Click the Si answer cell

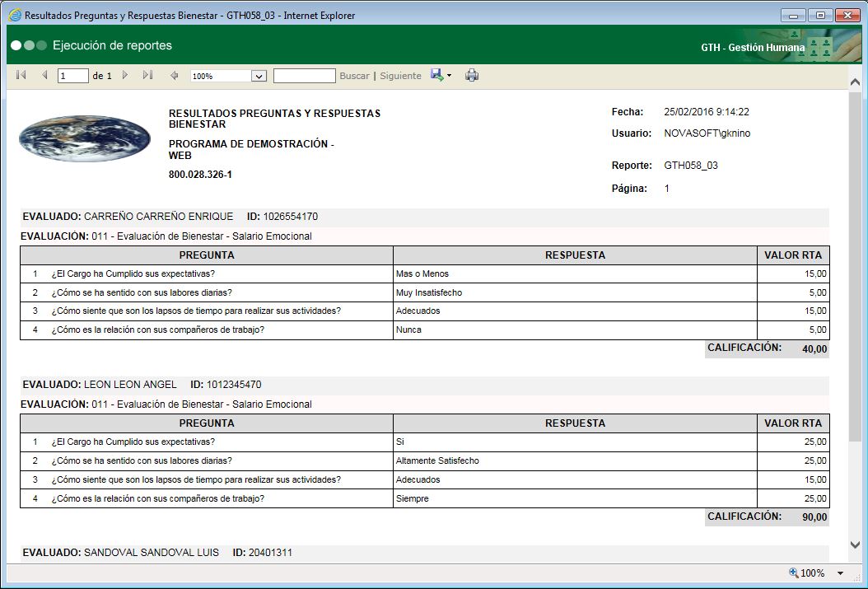(x=575, y=442)
